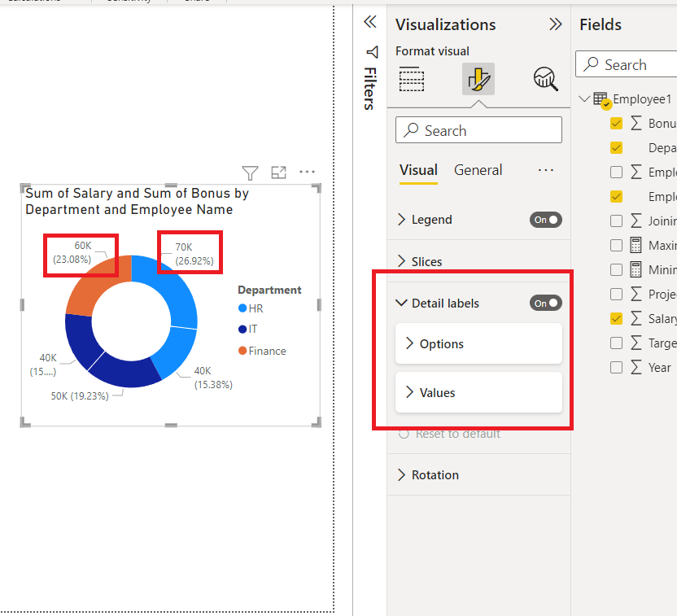Check the Year field checkbox
The height and width of the screenshot is (616, 677).
(x=616, y=367)
